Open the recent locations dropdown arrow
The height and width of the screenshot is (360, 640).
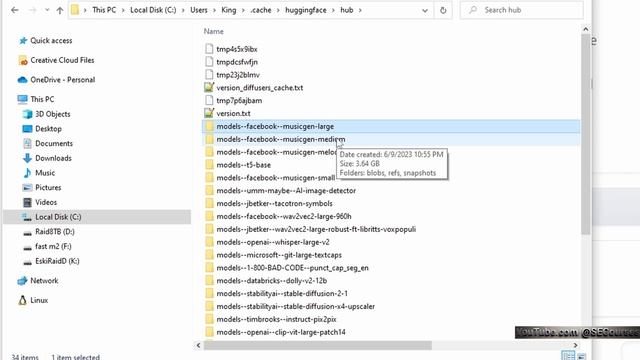click(x=47, y=10)
